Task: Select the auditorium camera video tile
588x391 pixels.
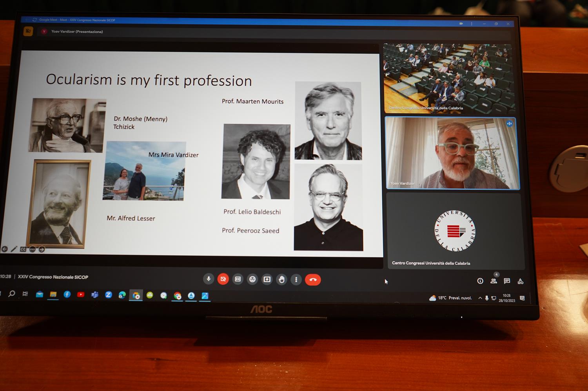Action: click(x=449, y=78)
